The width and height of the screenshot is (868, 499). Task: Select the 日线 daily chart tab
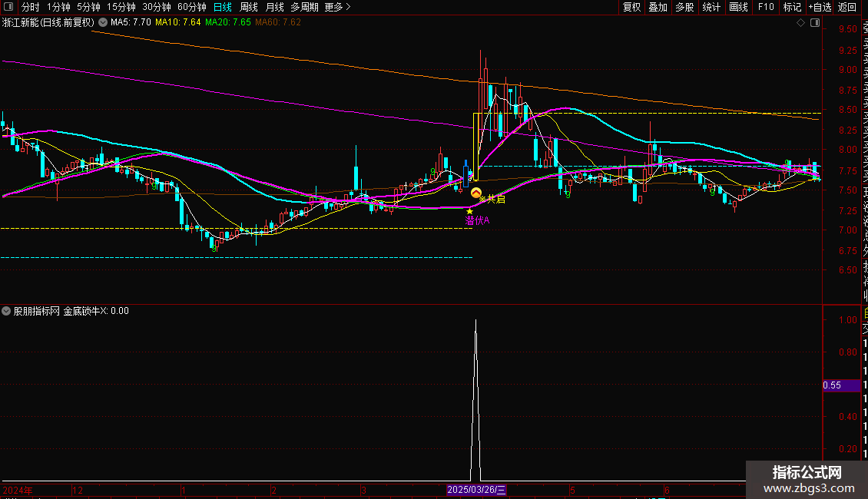click(x=223, y=7)
